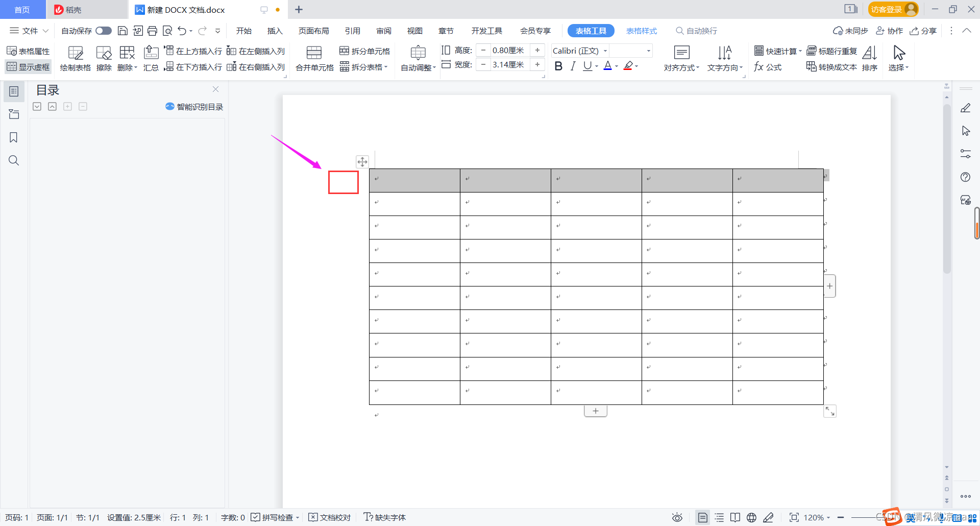Switch to the Table Style (表格样式) tab
The width and height of the screenshot is (980, 526).
pos(642,31)
